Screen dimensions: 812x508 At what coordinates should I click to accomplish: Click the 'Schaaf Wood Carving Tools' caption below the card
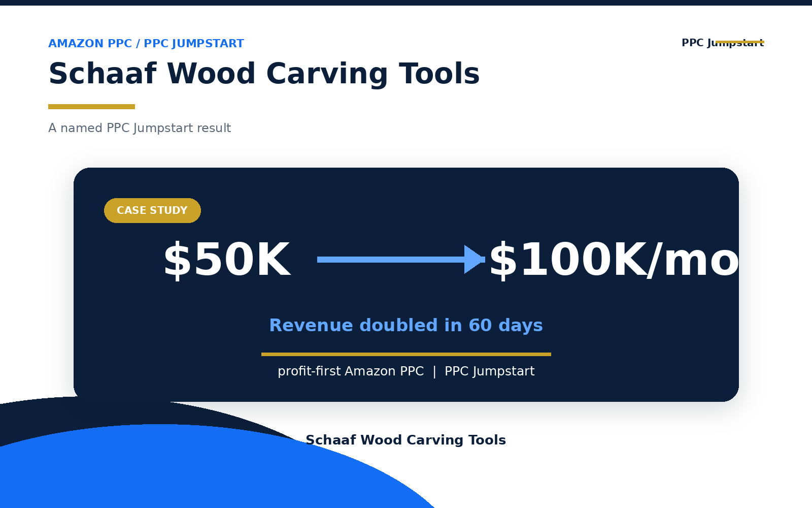[x=406, y=440]
